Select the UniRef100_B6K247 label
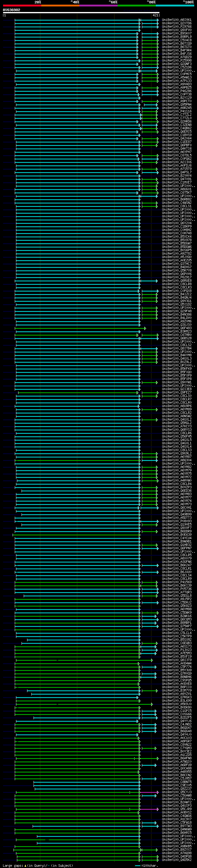Screen dimensions: 197x868 pyautogui.click(x=176, y=565)
